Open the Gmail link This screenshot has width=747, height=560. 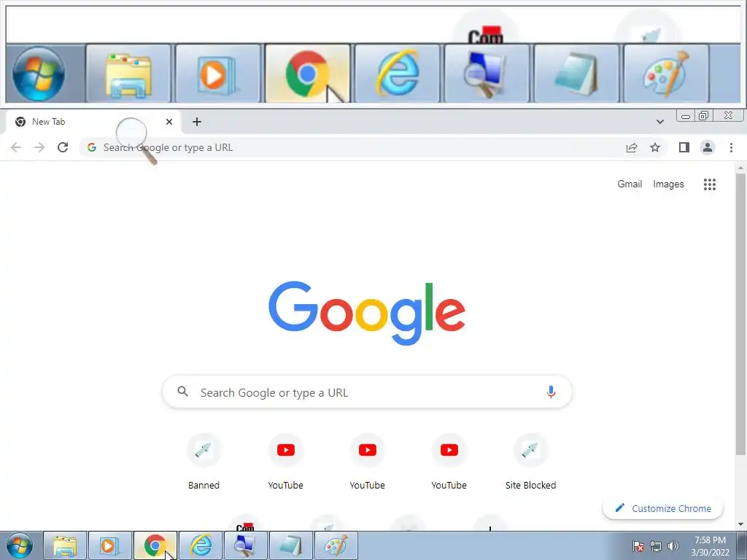coord(630,184)
